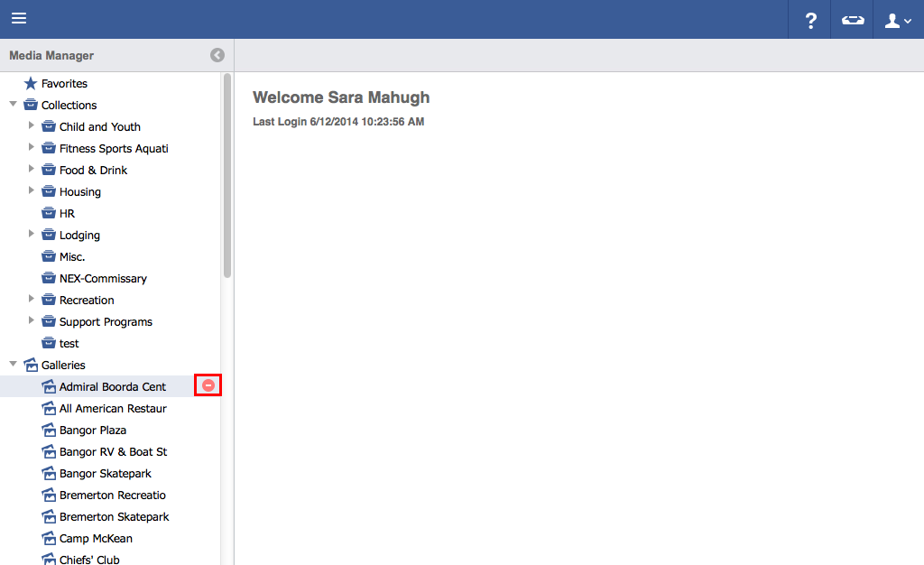The height and width of the screenshot is (565, 924).
Task: Collapse the Collections tree node
Action: pos(13,104)
